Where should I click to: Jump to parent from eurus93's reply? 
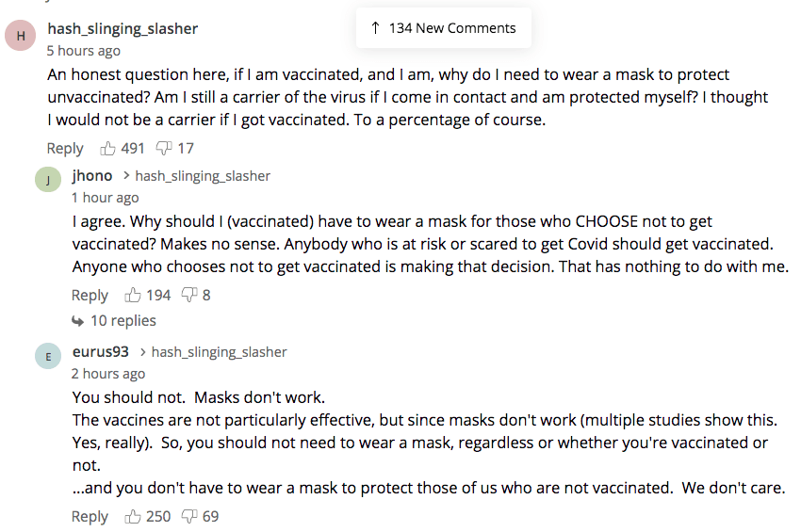tap(219, 351)
